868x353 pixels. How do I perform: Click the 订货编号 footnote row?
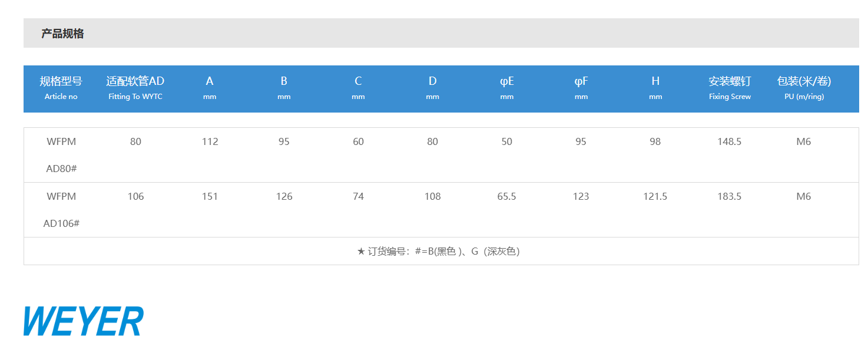coord(441,251)
